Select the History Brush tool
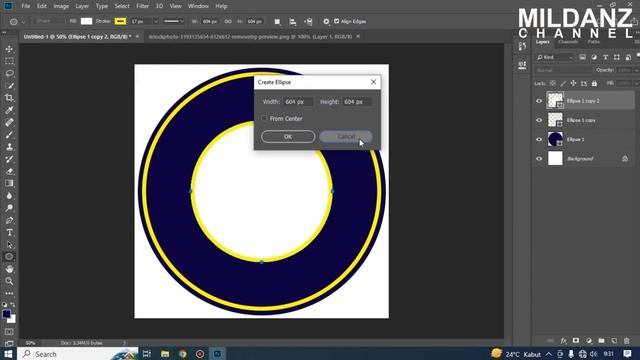 point(9,159)
